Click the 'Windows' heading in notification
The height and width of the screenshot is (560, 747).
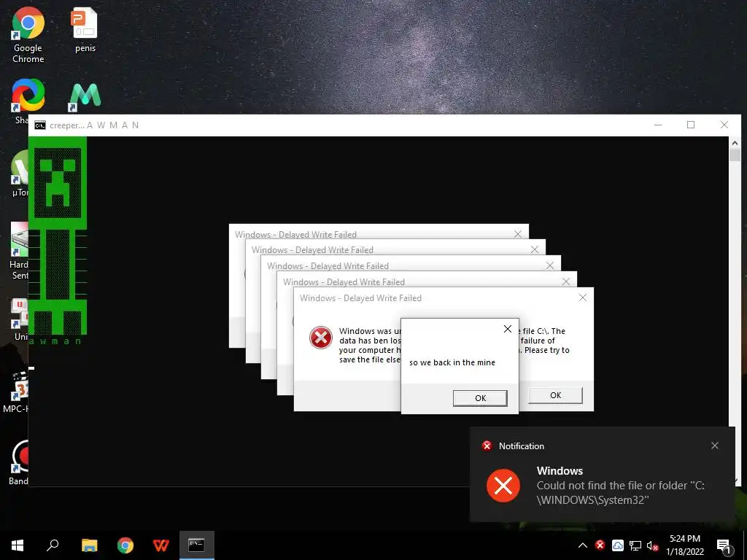(x=560, y=470)
